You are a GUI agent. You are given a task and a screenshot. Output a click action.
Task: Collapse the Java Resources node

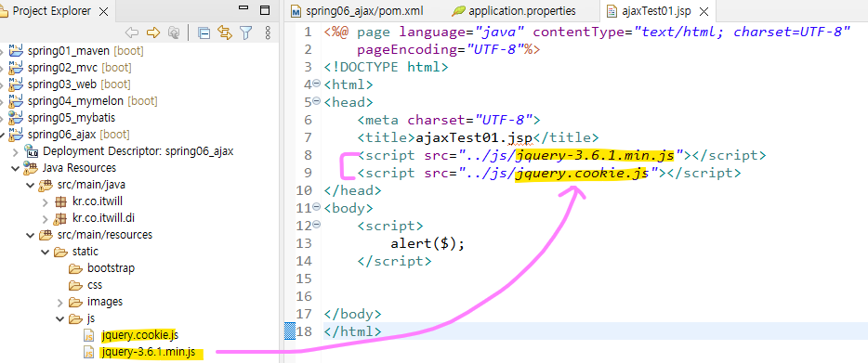click(x=15, y=168)
